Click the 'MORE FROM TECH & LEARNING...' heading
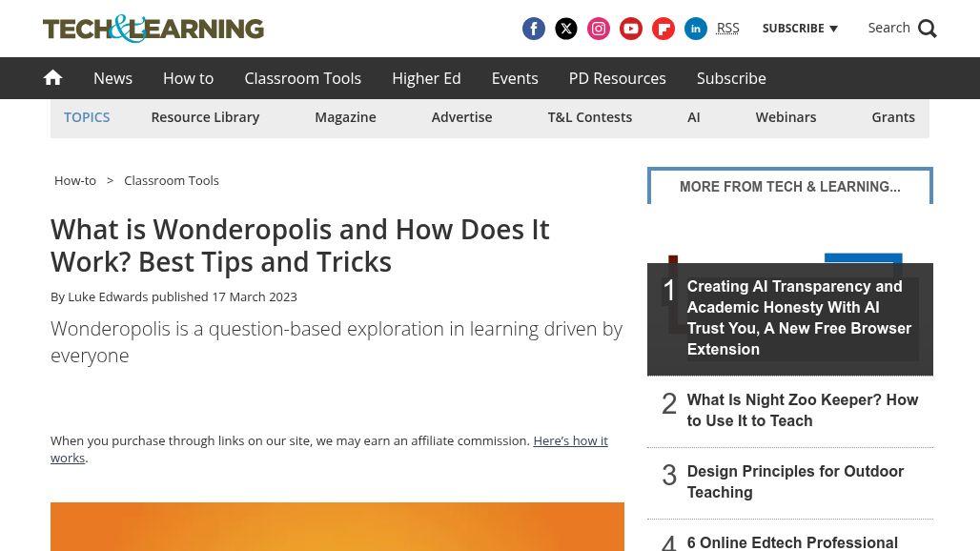The width and height of the screenshot is (980, 551). tap(790, 187)
